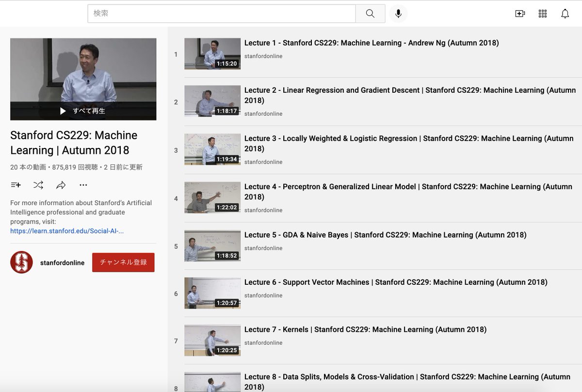Open Lecture 3 thumbnail 1:19:34

[x=212, y=149]
